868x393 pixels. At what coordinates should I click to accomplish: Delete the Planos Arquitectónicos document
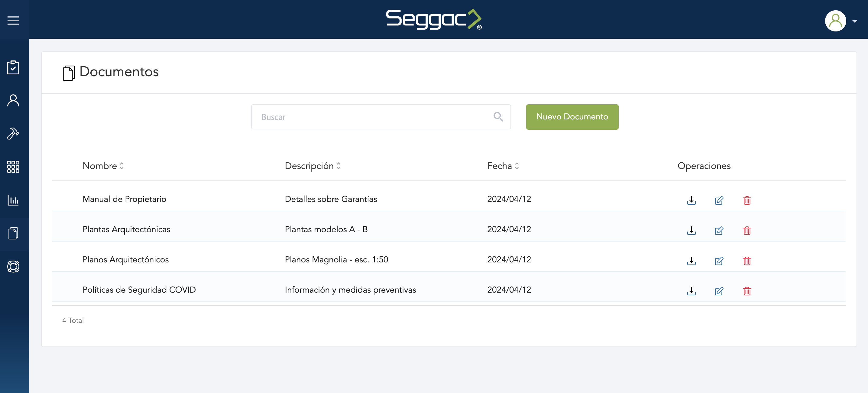click(747, 261)
